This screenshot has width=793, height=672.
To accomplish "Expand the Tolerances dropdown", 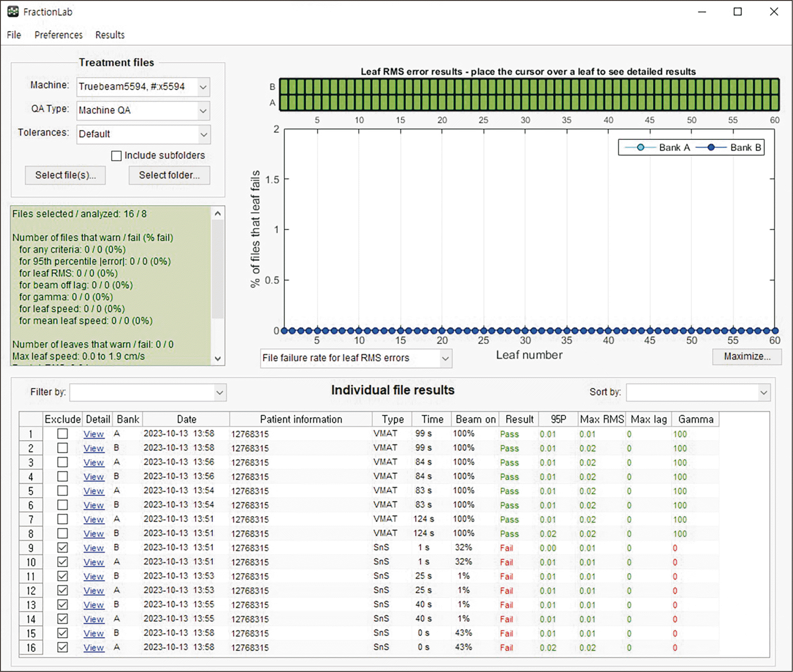I will [203, 134].
